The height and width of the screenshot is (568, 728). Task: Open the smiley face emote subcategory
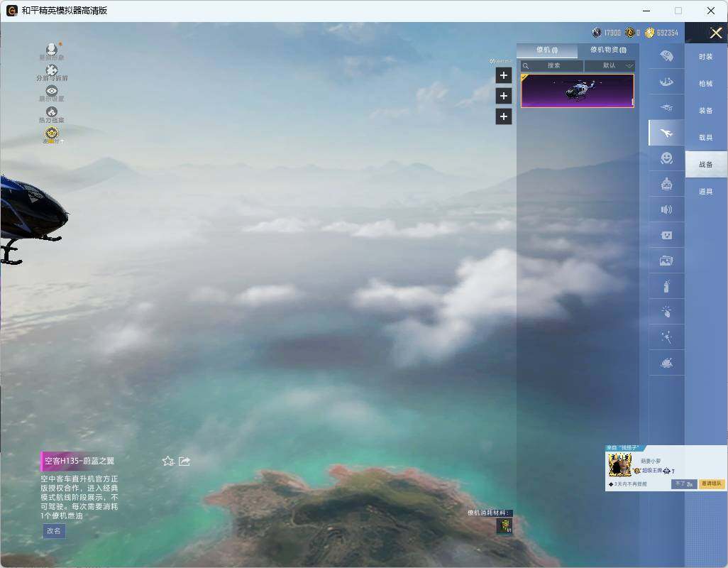click(666, 158)
